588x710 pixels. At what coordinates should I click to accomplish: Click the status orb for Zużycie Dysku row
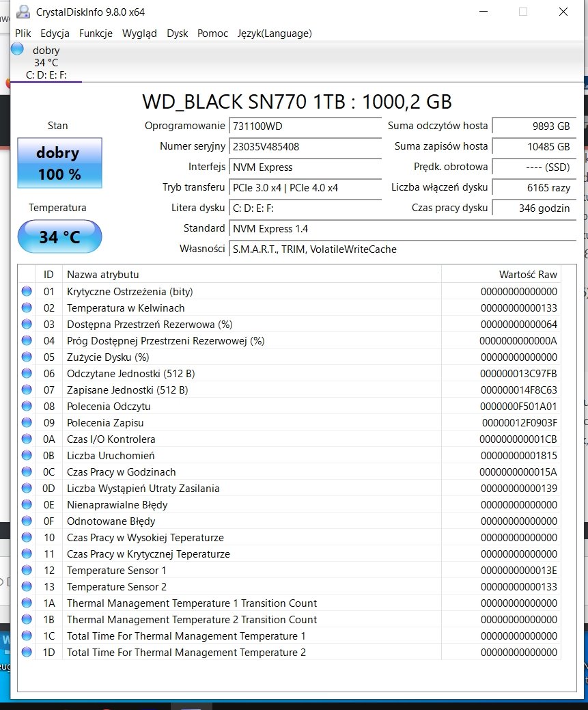click(27, 357)
